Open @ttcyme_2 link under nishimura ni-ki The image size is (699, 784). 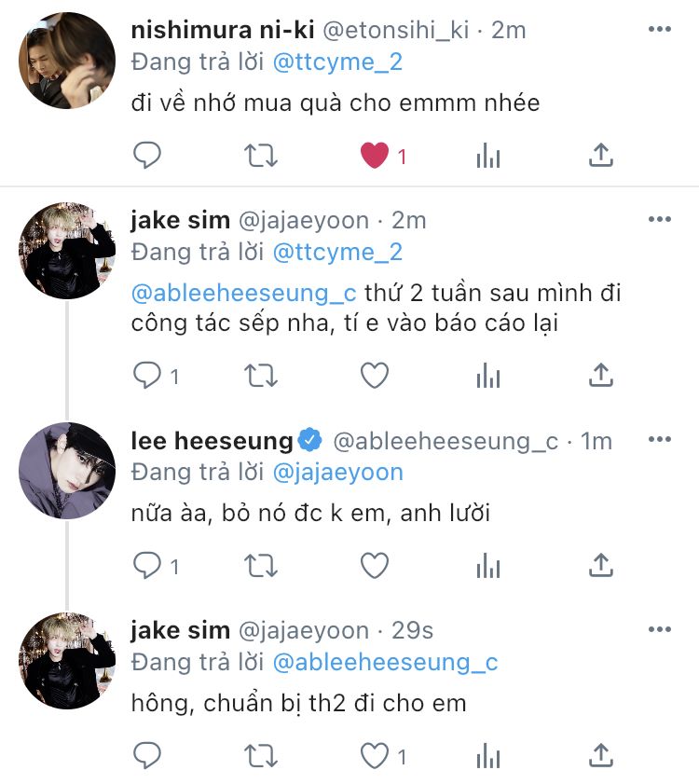click(x=337, y=62)
